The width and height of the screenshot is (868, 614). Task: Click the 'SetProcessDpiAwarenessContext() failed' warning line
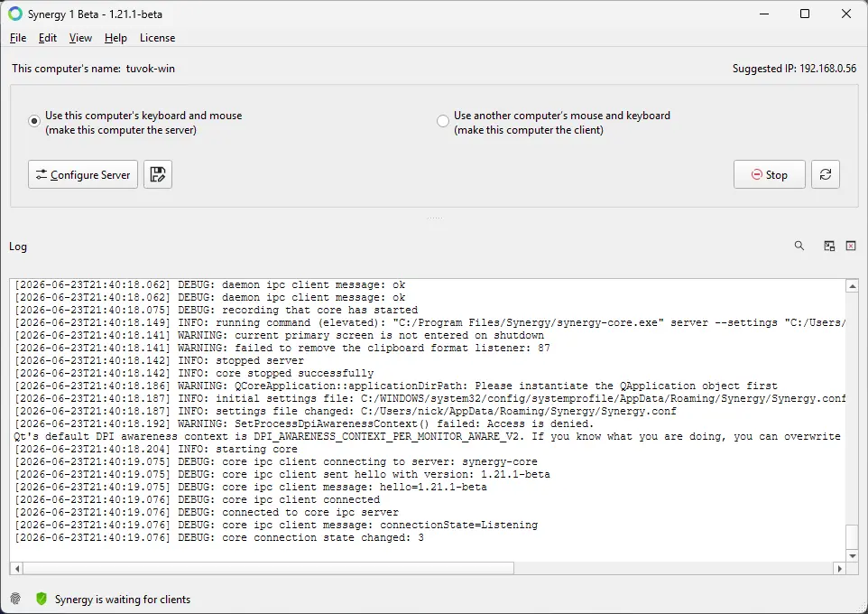click(x=304, y=423)
